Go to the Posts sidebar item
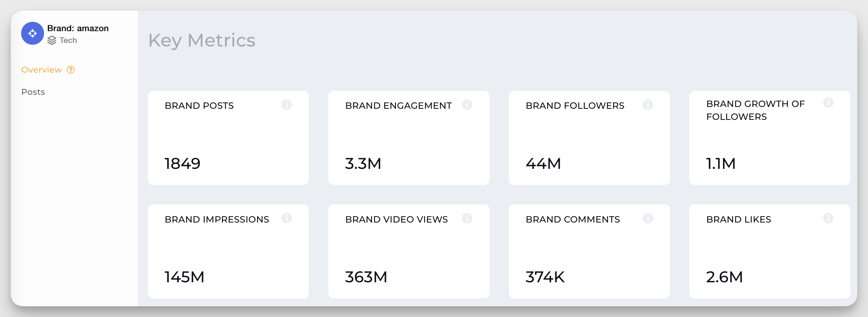The width and height of the screenshot is (868, 317). (33, 92)
